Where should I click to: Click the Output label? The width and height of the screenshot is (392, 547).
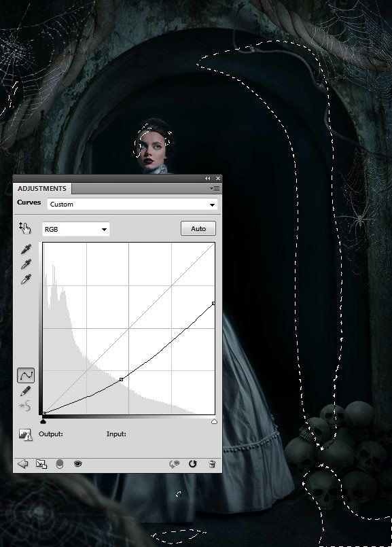point(51,434)
